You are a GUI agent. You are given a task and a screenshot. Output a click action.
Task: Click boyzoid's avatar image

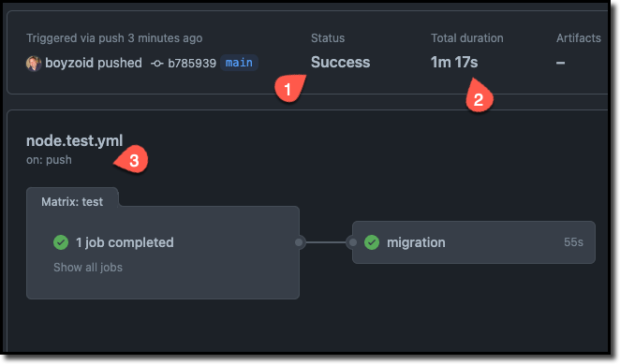click(x=34, y=64)
